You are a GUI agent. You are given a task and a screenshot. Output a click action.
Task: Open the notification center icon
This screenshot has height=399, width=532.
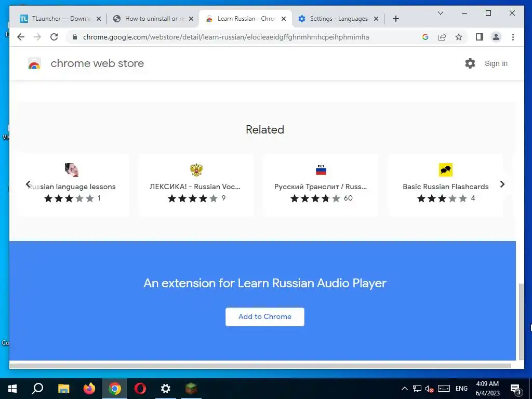[515, 389]
